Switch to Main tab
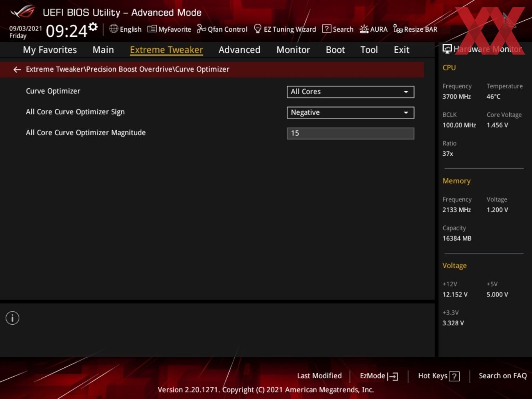 click(x=103, y=50)
